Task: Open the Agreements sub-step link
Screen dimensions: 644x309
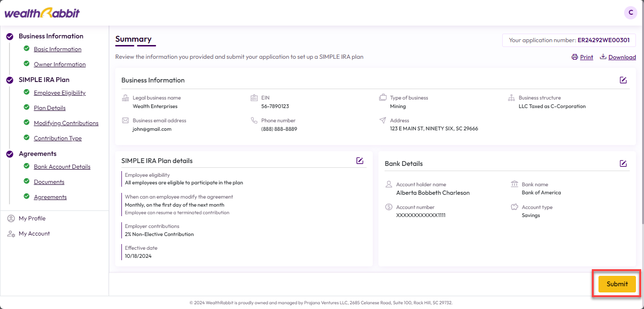Action: click(x=50, y=197)
